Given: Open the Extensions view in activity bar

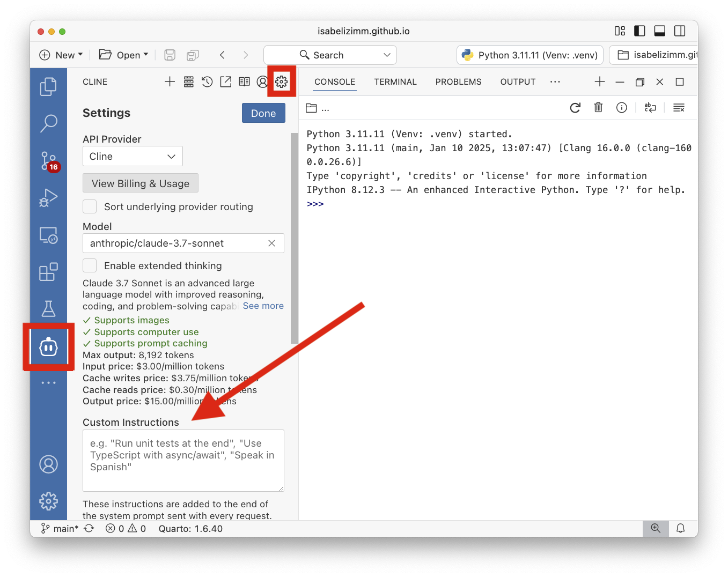Looking at the screenshot, I should 48,272.
